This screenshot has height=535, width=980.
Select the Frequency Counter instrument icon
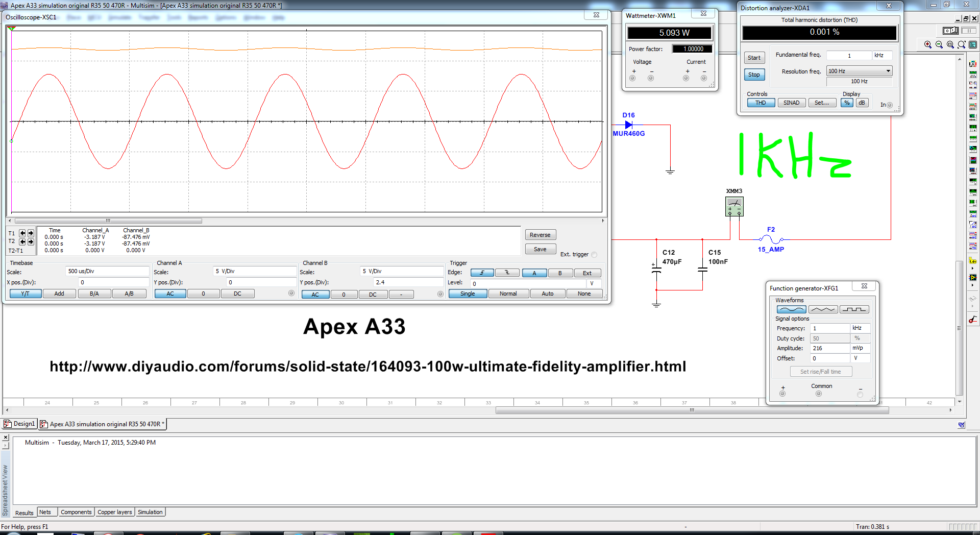973,128
